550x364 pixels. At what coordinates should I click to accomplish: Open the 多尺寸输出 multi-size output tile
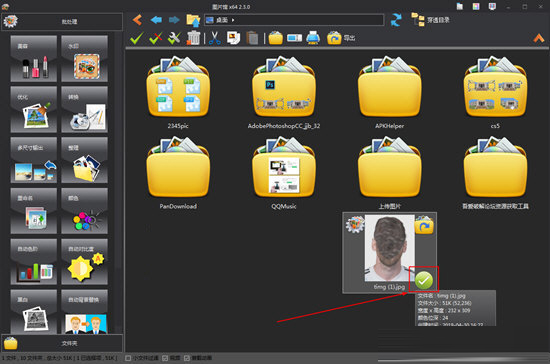point(34,160)
